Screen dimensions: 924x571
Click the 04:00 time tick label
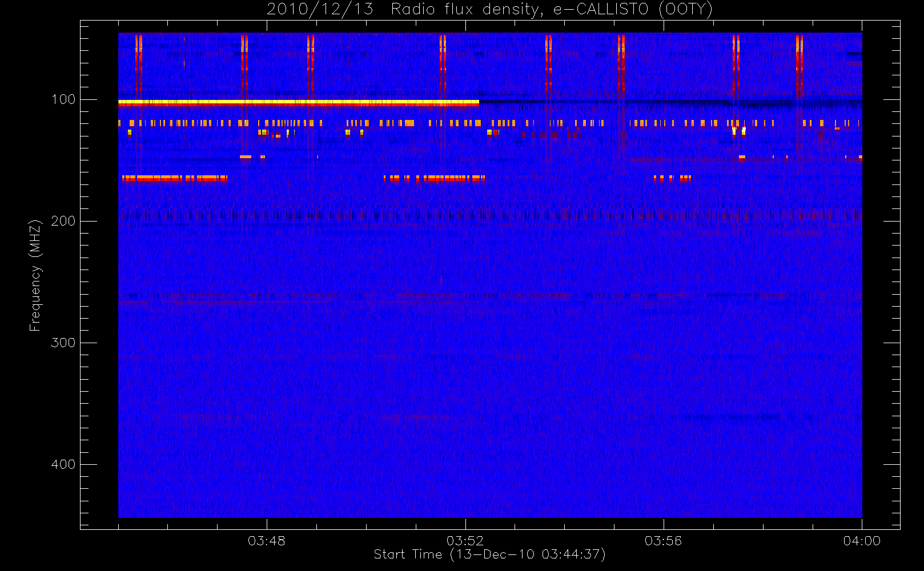(x=862, y=541)
